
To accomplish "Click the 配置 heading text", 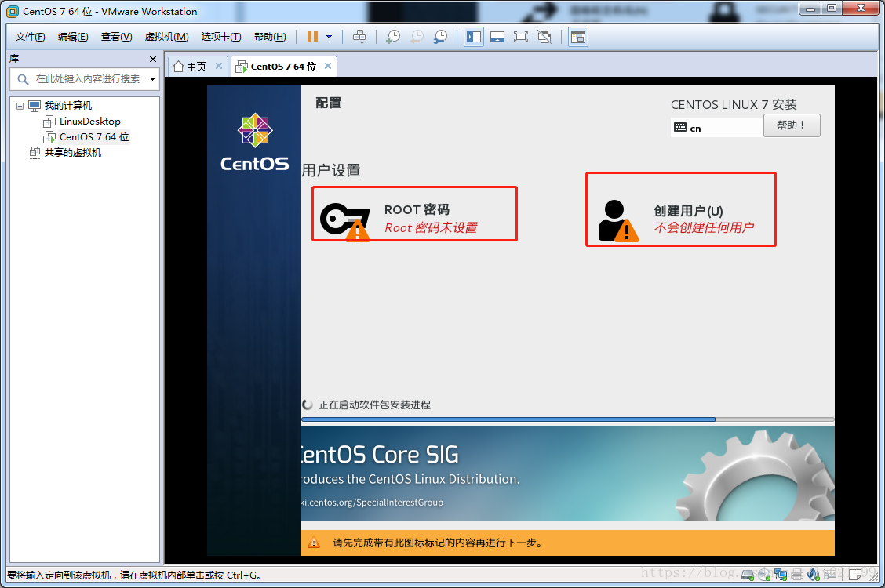I will 329,103.
